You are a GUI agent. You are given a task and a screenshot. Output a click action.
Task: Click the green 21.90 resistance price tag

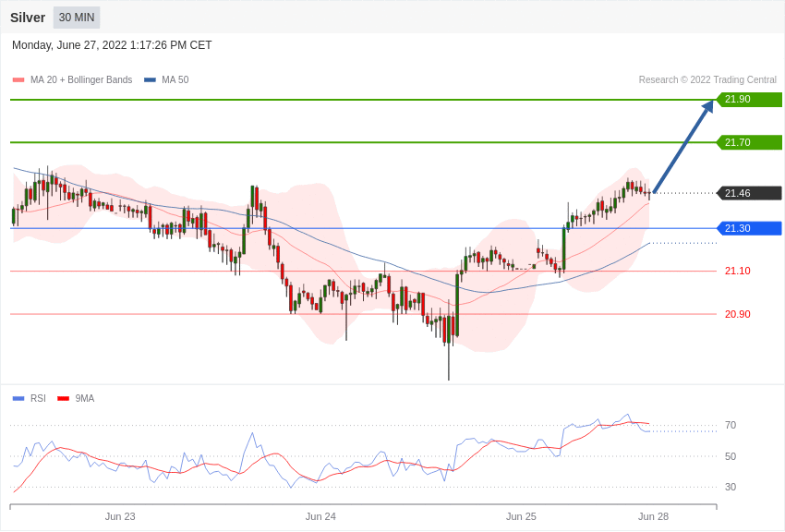pyautogui.click(x=750, y=99)
